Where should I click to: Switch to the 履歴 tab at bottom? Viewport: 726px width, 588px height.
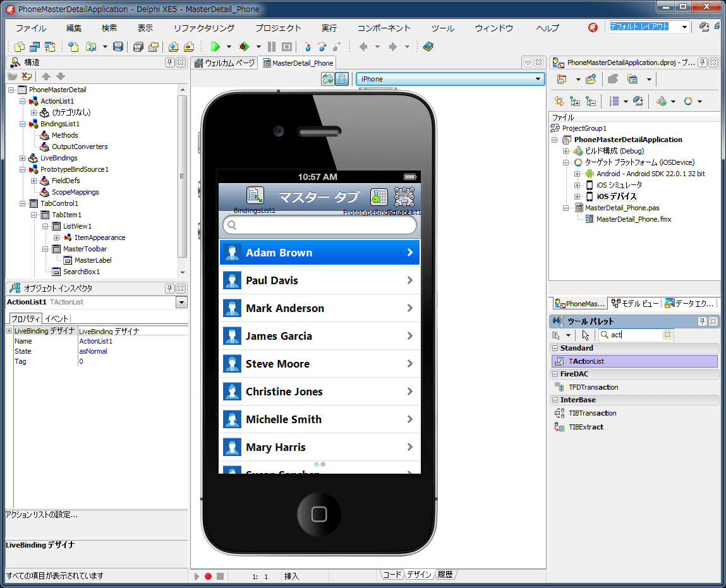tap(445, 575)
